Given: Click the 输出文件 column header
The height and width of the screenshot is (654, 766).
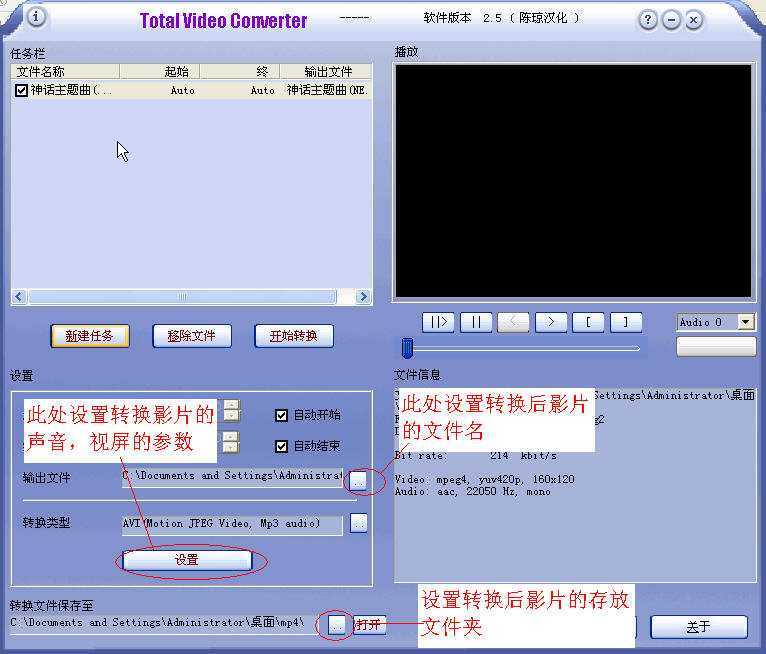Looking at the screenshot, I should [325, 72].
